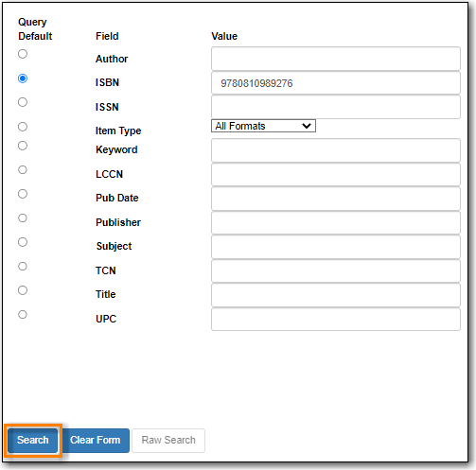Click into the Publisher value field
This screenshot has width=476, height=470.
[x=336, y=222]
